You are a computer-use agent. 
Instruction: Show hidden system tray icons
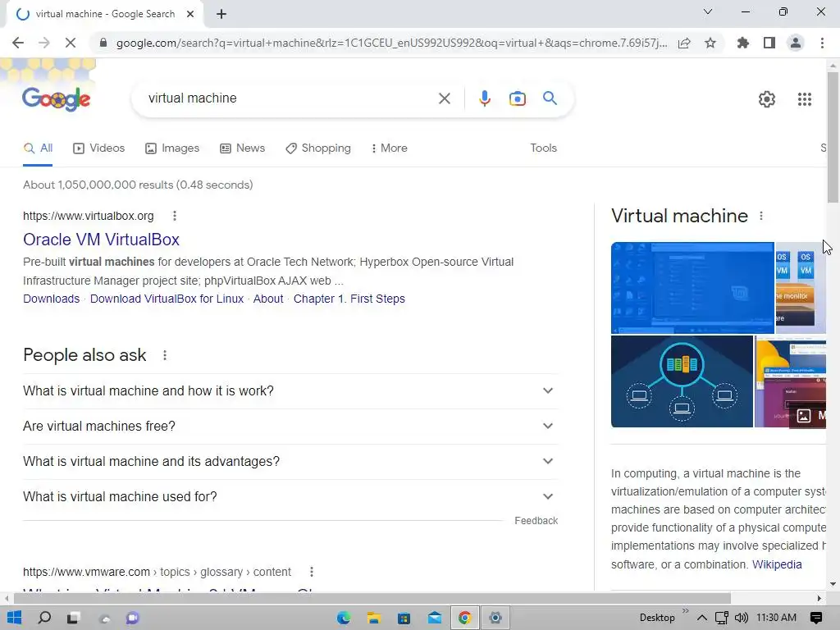(702, 618)
